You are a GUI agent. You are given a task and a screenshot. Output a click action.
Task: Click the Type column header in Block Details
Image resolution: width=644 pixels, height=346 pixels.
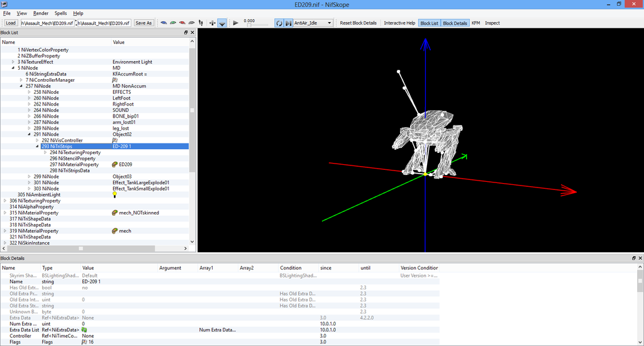click(60, 268)
